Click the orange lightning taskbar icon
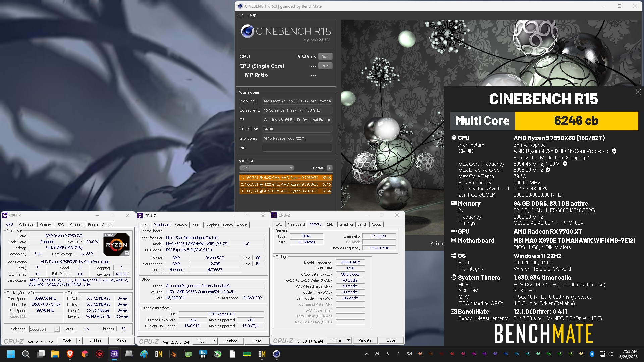The width and height of the screenshot is (644, 362). pyautogui.click(x=173, y=354)
